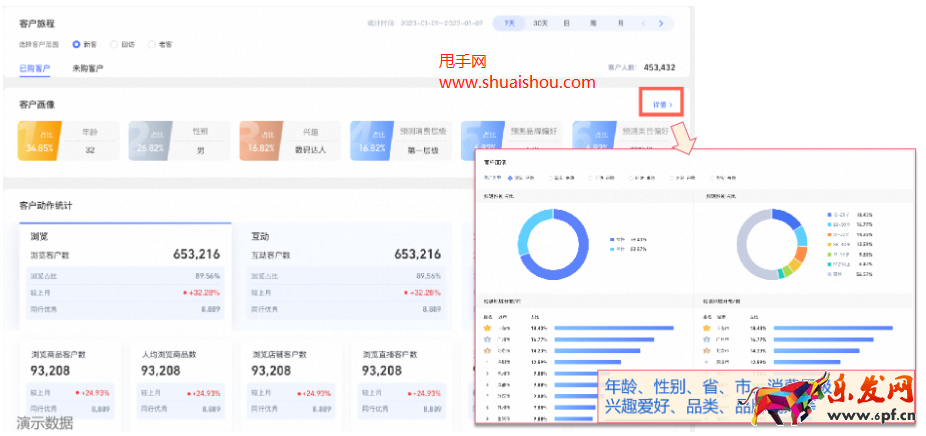The height and width of the screenshot is (436, 926).
Task: Open the 浏览店铺客户数 metric card
Action: point(291,379)
